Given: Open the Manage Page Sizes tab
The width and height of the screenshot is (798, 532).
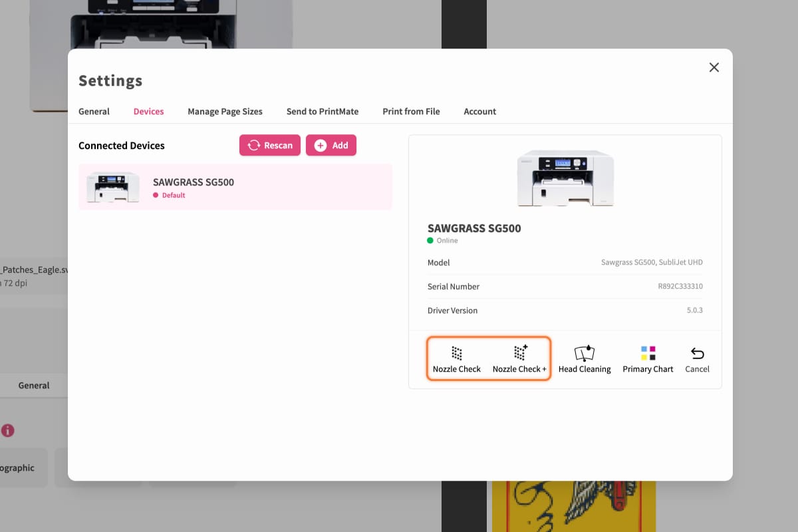Looking at the screenshot, I should 225,111.
